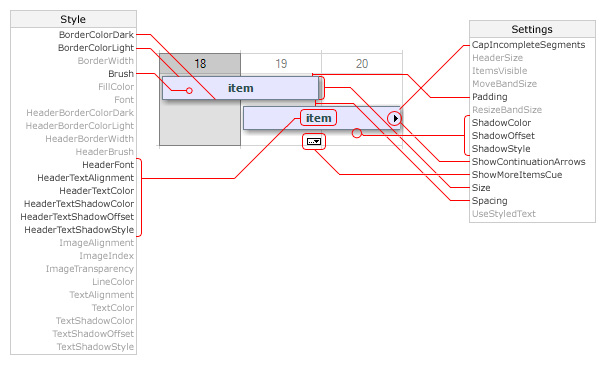Select the day 20 header cell

(362, 63)
